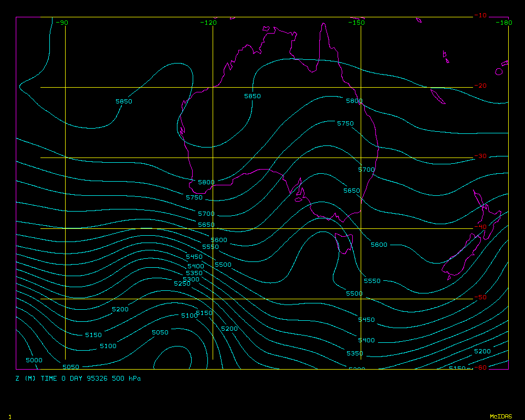Click the frame number 1 indicator
Screen dimensions: 525x420
click(x=9, y=416)
